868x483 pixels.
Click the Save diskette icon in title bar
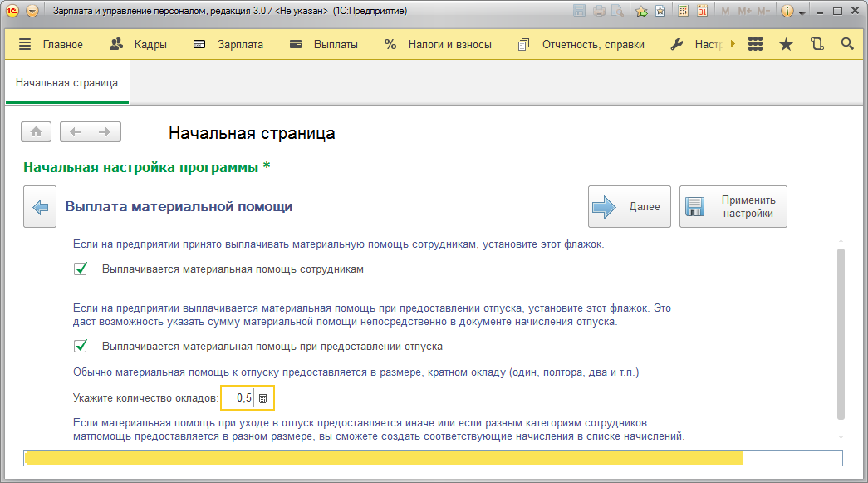pyautogui.click(x=579, y=11)
